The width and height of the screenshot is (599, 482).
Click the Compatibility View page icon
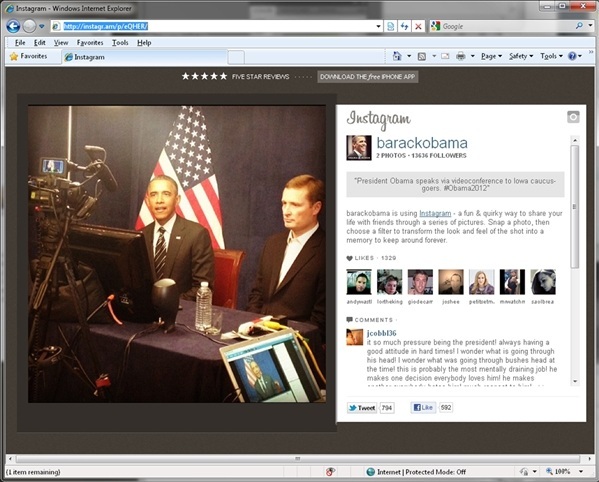[390, 26]
